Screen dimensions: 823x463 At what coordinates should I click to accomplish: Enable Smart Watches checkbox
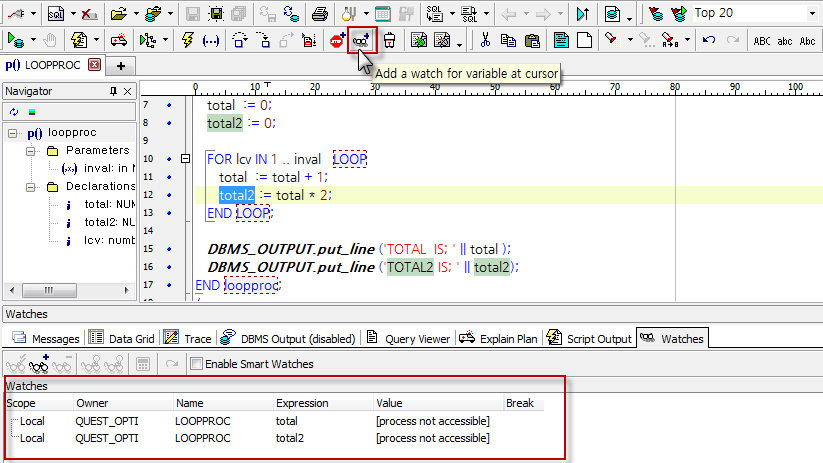pyautogui.click(x=197, y=364)
